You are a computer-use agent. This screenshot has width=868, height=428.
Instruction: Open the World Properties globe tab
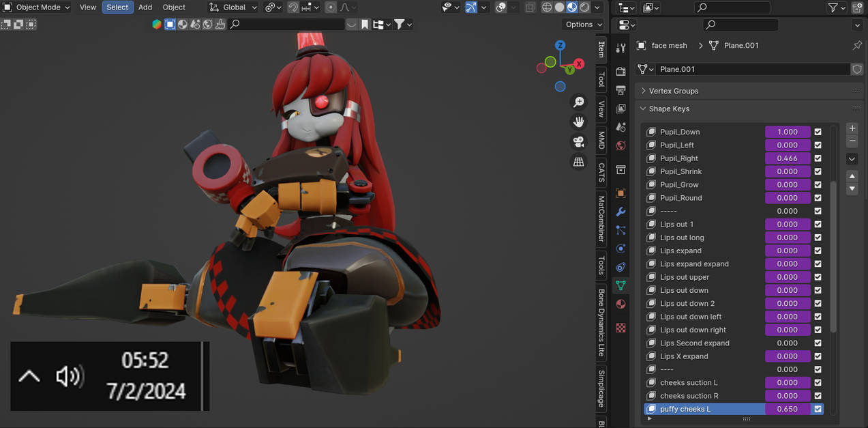[620, 145]
